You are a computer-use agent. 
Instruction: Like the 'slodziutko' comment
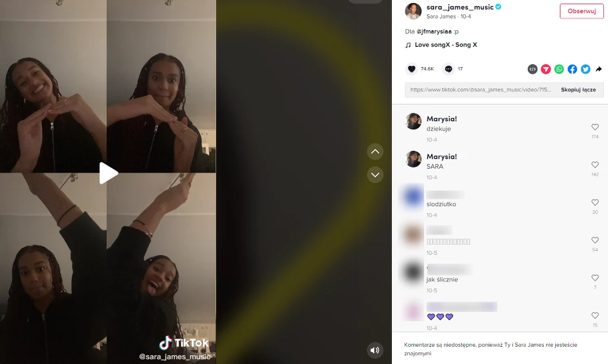[x=595, y=202]
